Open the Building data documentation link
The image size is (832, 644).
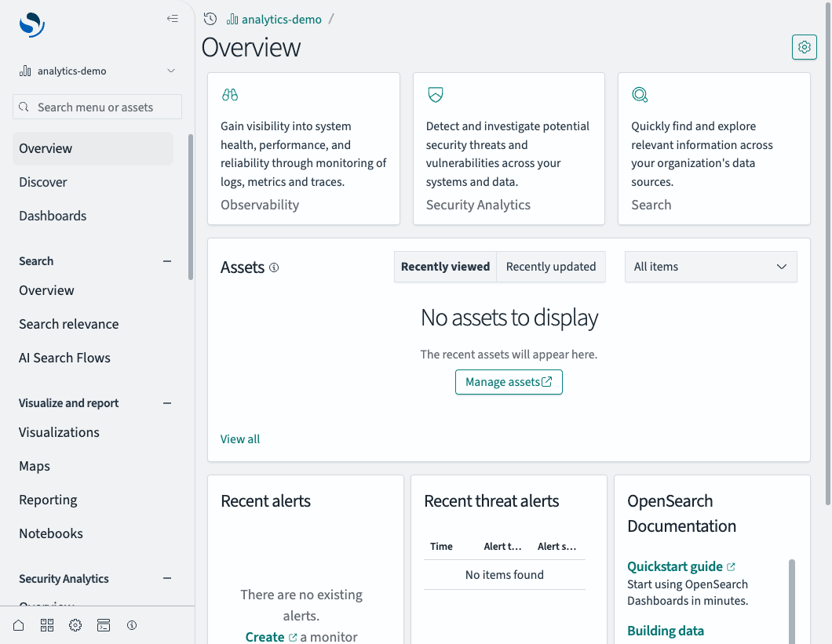(666, 631)
